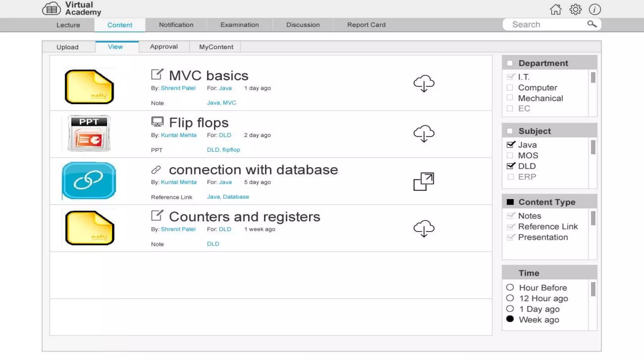Download the Flip flops presentation

(x=424, y=134)
